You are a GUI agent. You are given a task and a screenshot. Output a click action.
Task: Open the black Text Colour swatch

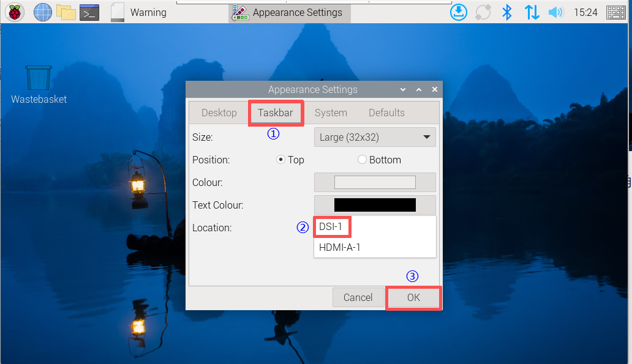pyautogui.click(x=375, y=205)
